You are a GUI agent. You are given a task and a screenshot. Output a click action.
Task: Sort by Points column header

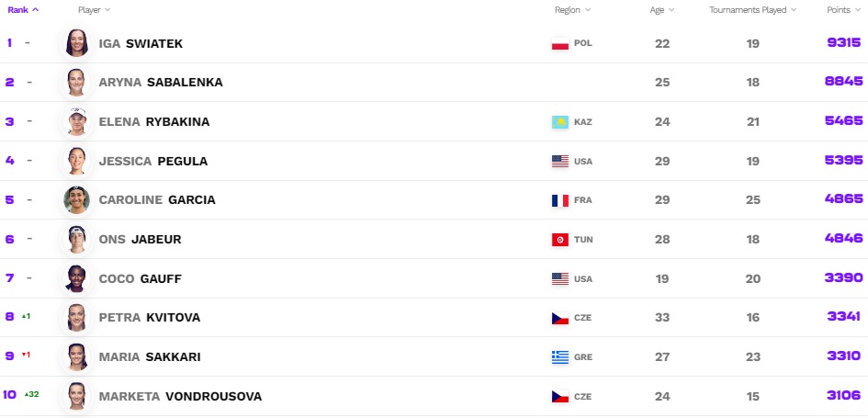pyautogui.click(x=843, y=9)
